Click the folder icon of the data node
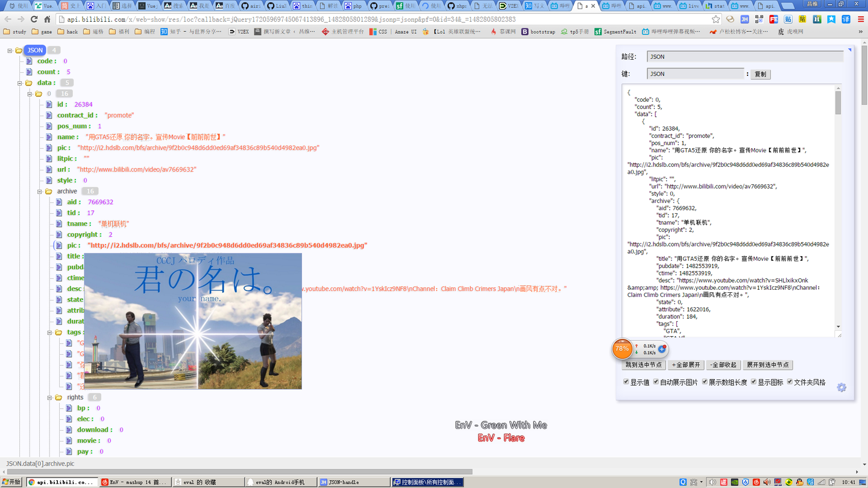Viewport: 868px width, 488px height. coord(28,83)
